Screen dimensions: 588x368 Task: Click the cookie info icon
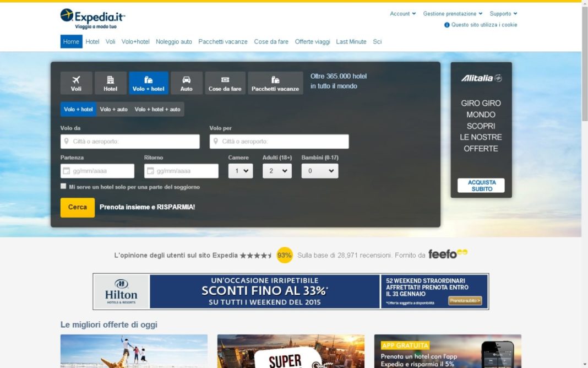click(x=447, y=25)
